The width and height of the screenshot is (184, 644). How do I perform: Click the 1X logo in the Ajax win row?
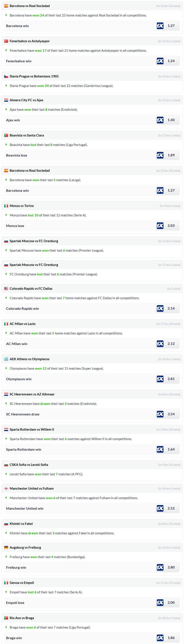click(x=160, y=120)
